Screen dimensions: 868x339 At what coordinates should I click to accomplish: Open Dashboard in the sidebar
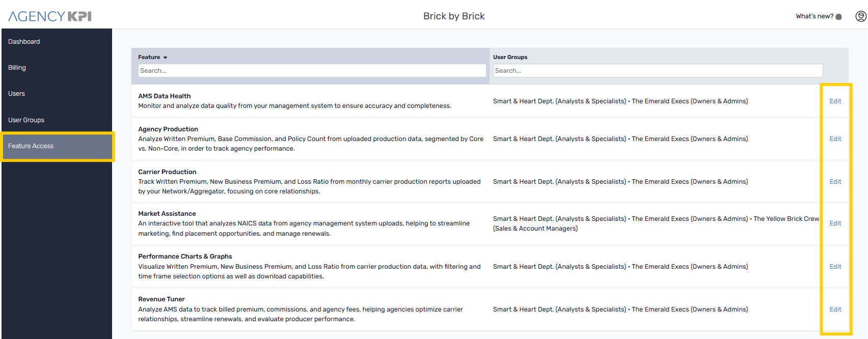coord(24,42)
